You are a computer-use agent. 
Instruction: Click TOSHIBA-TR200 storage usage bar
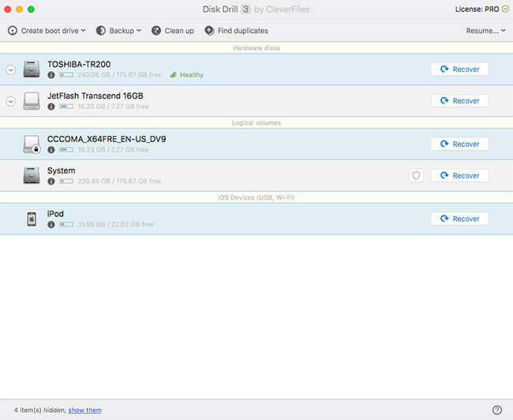[x=66, y=75]
